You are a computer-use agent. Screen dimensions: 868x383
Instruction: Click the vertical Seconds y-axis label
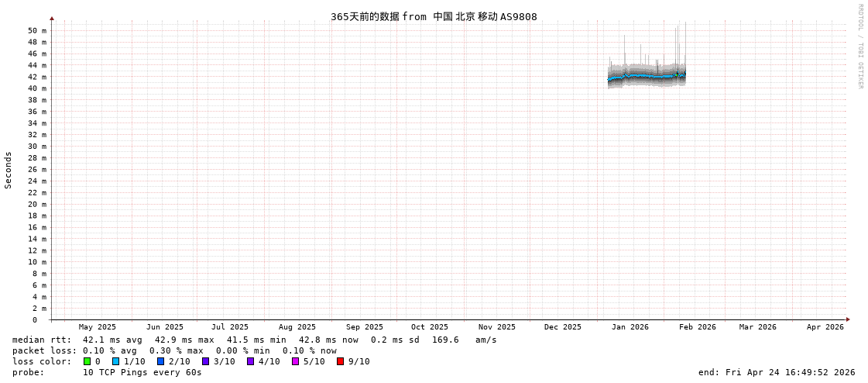(x=9, y=170)
